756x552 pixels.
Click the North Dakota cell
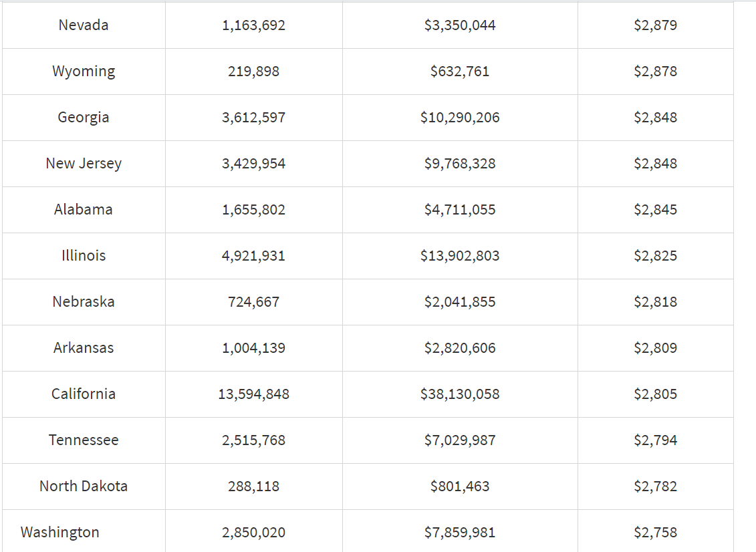click(x=84, y=486)
